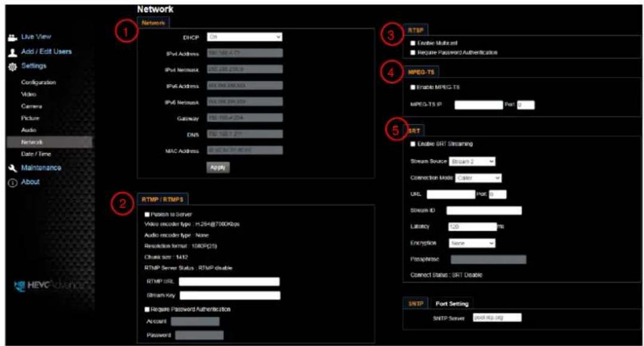Click the SRT Port field
Image resolution: width=644 pixels, height=346 pixels.
pyautogui.click(x=497, y=194)
